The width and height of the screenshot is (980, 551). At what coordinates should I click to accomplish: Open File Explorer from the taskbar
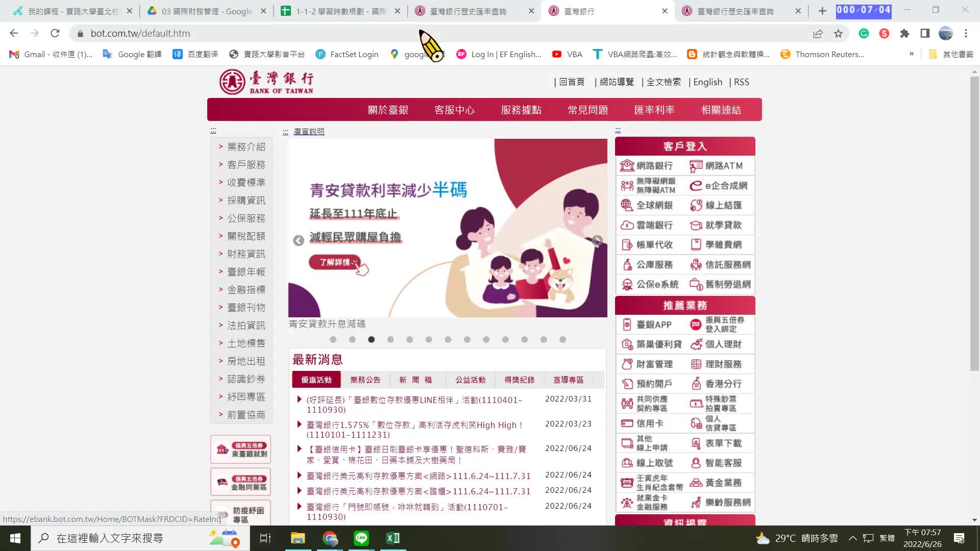click(x=298, y=538)
